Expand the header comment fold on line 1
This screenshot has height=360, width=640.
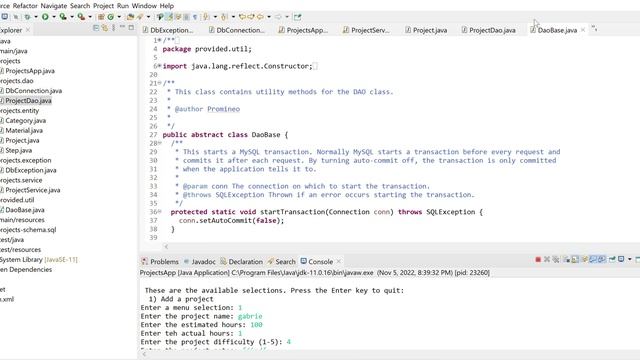pos(160,40)
